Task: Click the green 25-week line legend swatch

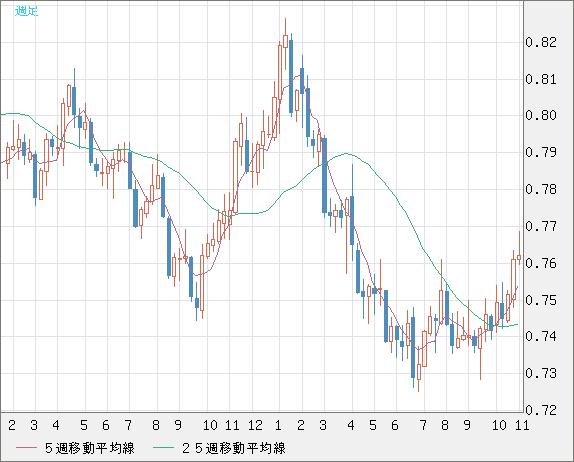Action: point(163,448)
